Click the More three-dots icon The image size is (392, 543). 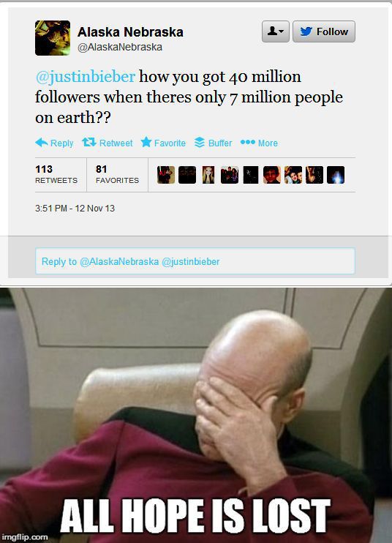click(248, 142)
